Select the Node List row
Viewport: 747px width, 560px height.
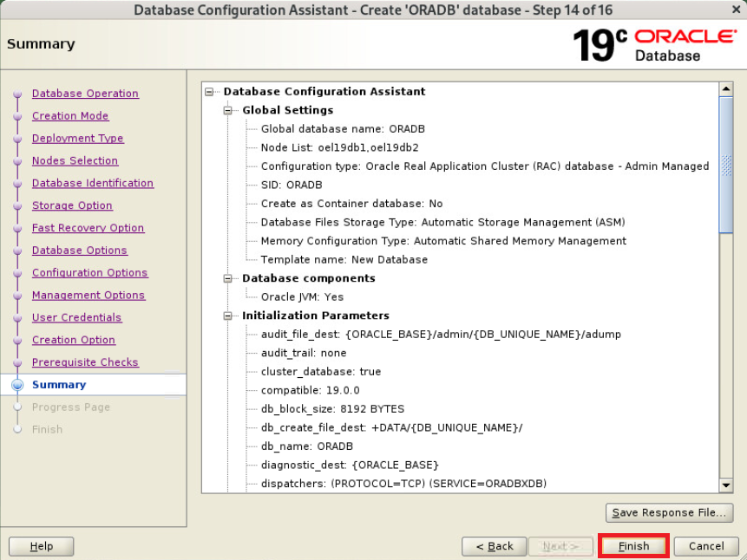point(340,147)
